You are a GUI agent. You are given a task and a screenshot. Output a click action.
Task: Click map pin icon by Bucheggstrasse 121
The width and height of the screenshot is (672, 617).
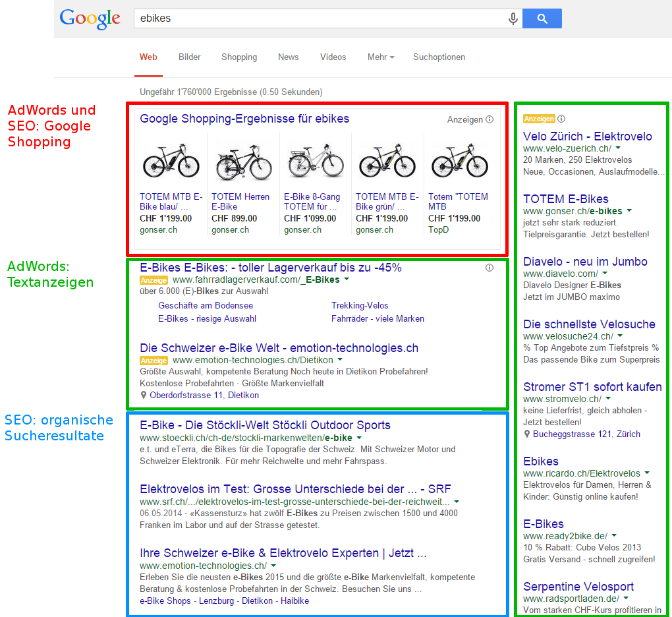coord(526,434)
